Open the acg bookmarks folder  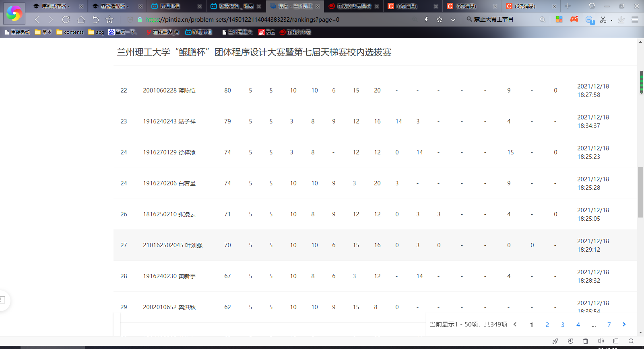click(96, 32)
